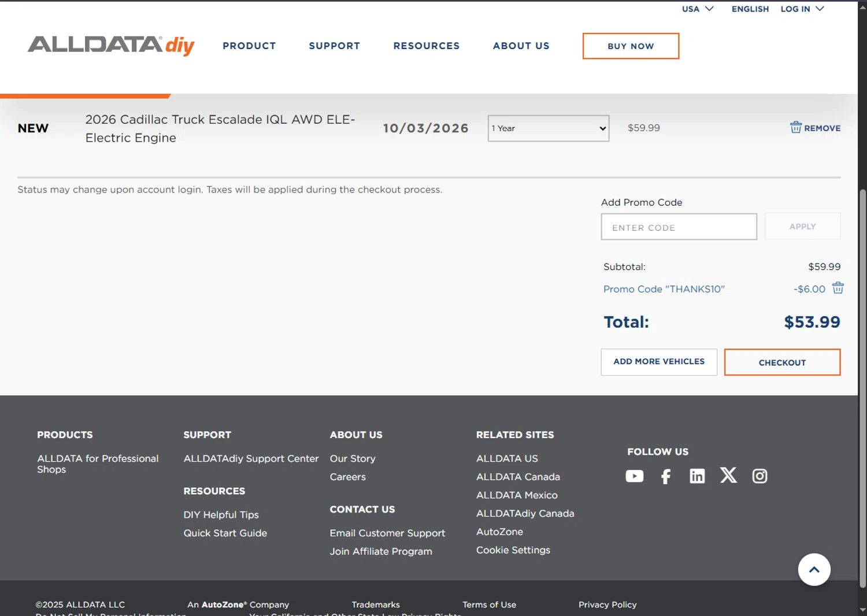Remove the THANKS10 promo code trash icon
Image resolution: width=867 pixels, height=616 pixels.
pos(838,288)
